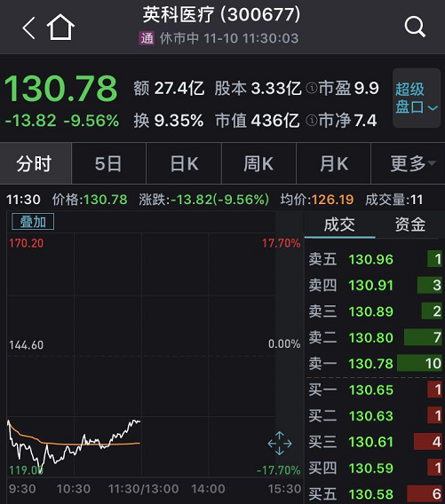Tap info icon beside 市盈 9.9

point(312,88)
